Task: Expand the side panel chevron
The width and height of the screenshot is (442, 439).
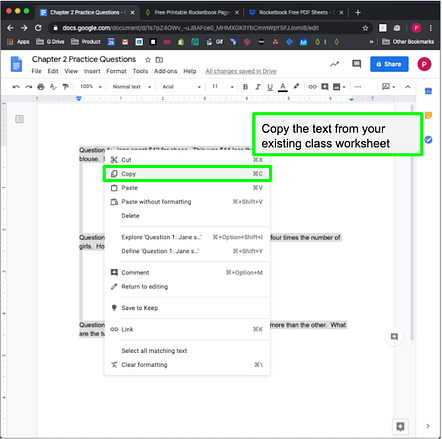Action: [428, 426]
